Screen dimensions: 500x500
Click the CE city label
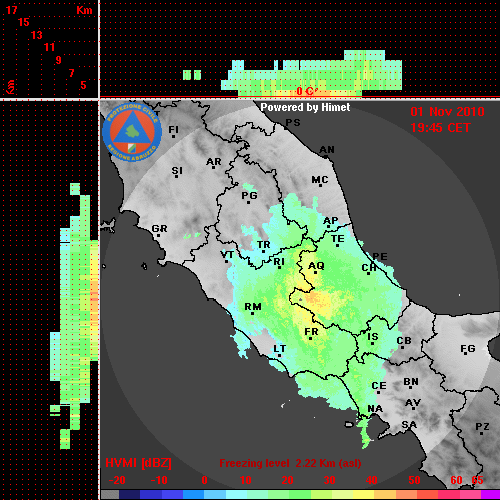pyautogui.click(x=379, y=386)
